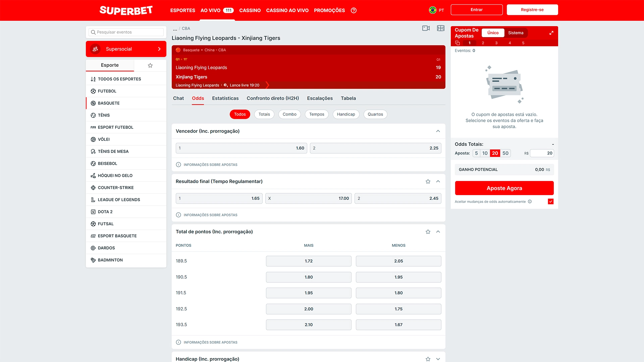Click the Entrar login button
The width and height of the screenshot is (644, 362).
coord(477,10)
